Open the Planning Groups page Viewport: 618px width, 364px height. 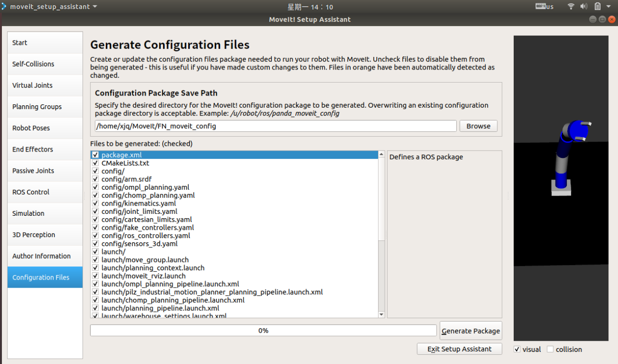coord(45,107)
